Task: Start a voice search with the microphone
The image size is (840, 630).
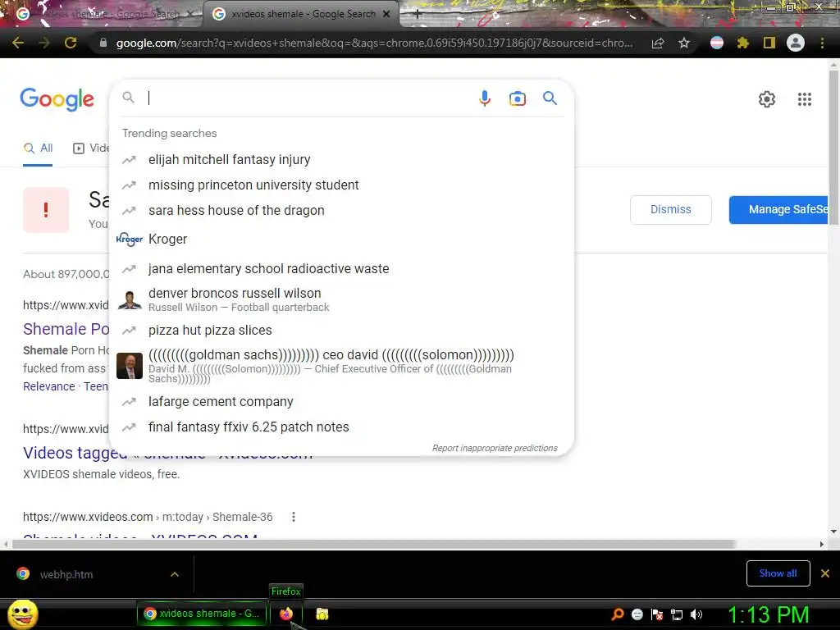Action: [485, 98]
